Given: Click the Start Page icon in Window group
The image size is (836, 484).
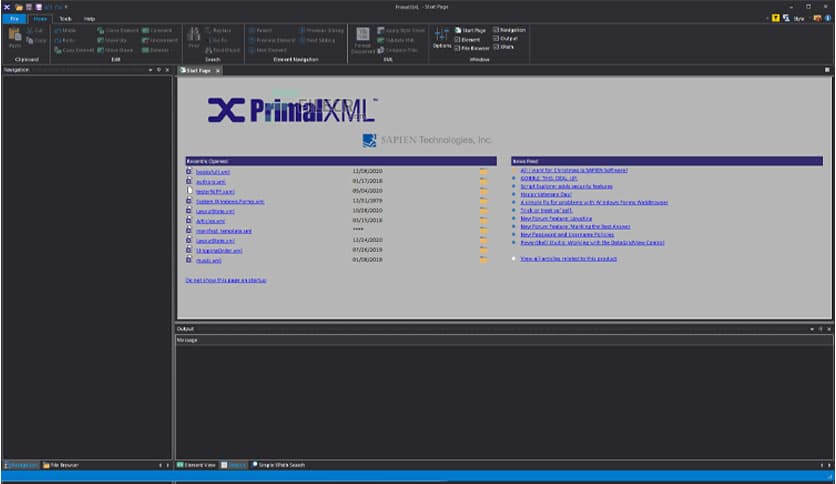Looking at the screenshot, I should click(458, 30).
